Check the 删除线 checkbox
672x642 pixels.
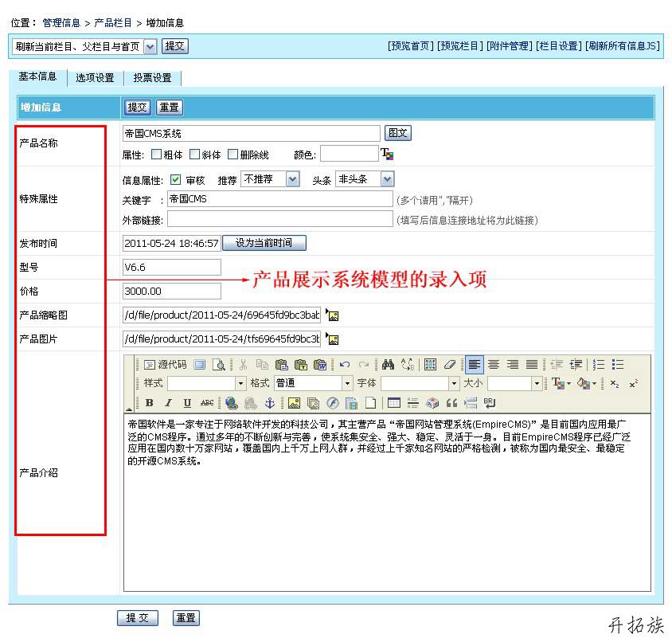coord(232,154)
